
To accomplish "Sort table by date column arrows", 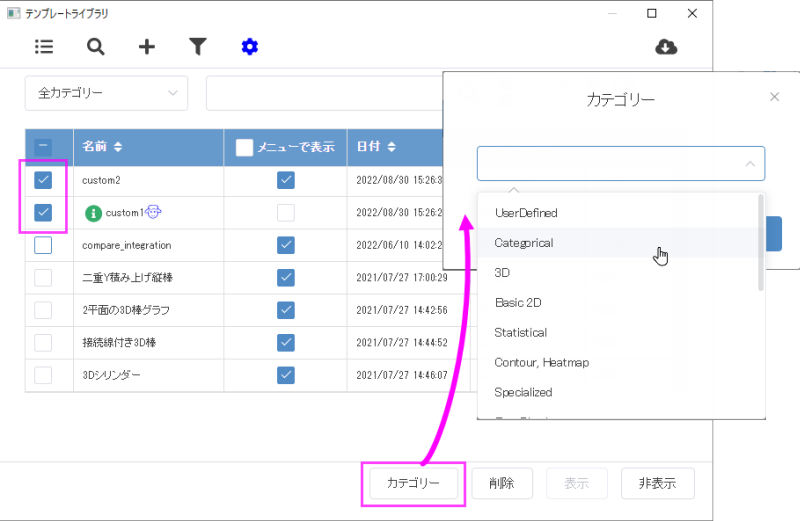I will [x=391, y=147].
